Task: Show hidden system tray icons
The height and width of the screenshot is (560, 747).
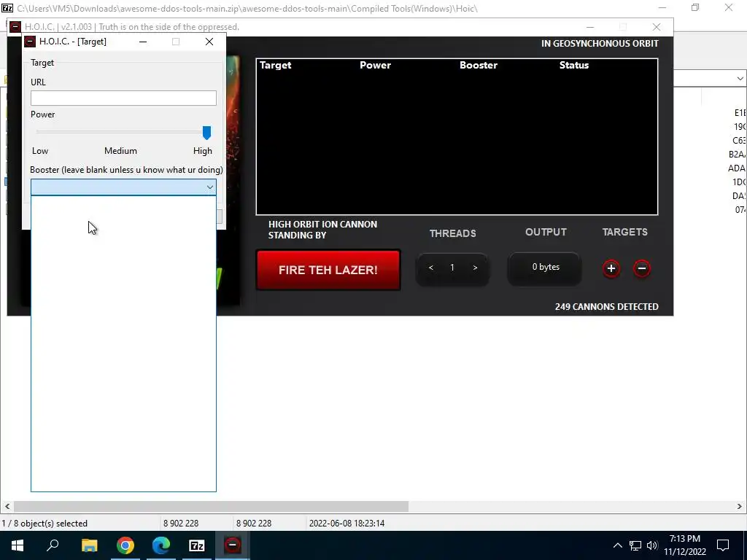Action: click(x=617, y=545)
